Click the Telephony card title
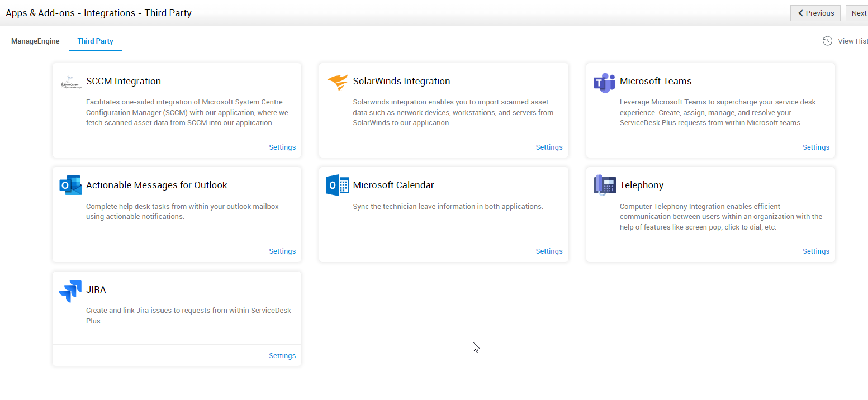 (642, 185)
